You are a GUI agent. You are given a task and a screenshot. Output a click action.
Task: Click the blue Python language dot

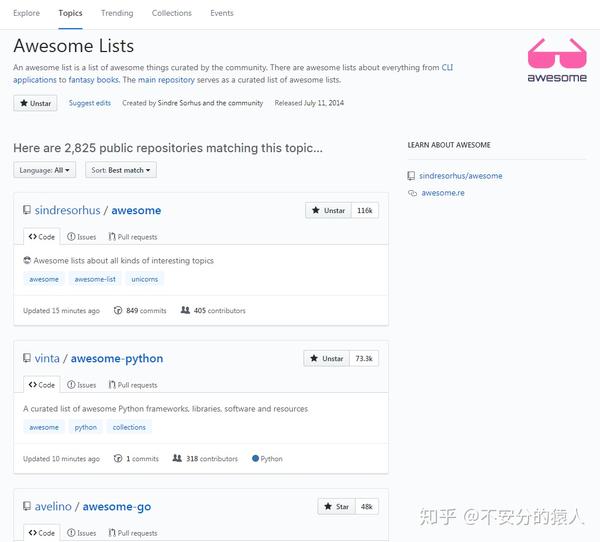pyautogui.click(x=256, y=458)
